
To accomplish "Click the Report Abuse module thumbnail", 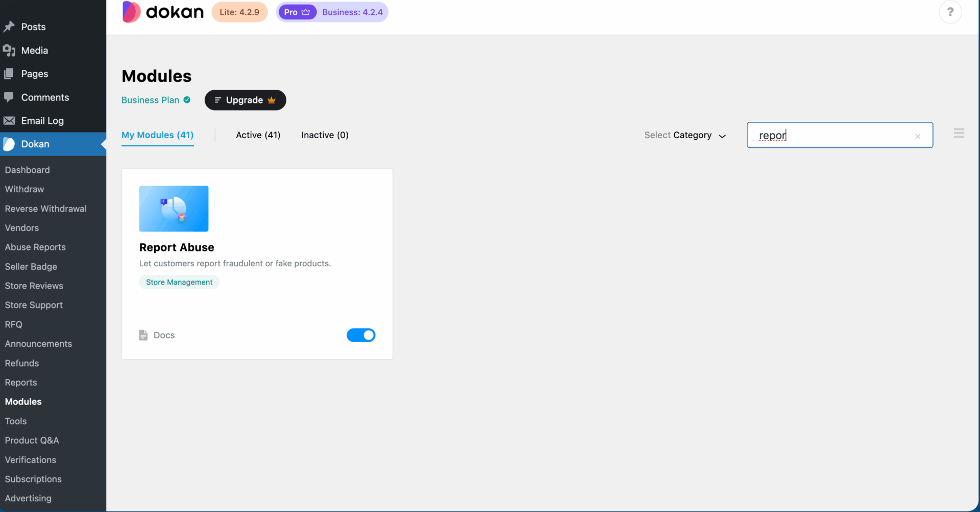I will (x=174, y=209).
